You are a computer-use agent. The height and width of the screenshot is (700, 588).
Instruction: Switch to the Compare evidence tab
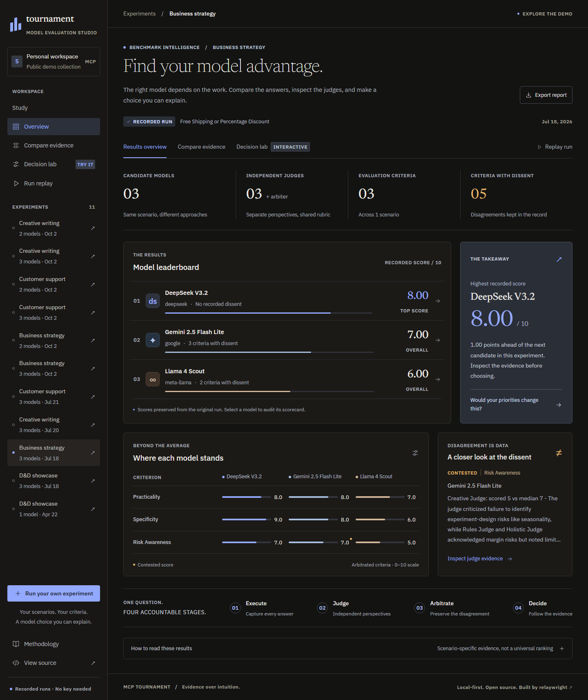[x=201, y=147]
